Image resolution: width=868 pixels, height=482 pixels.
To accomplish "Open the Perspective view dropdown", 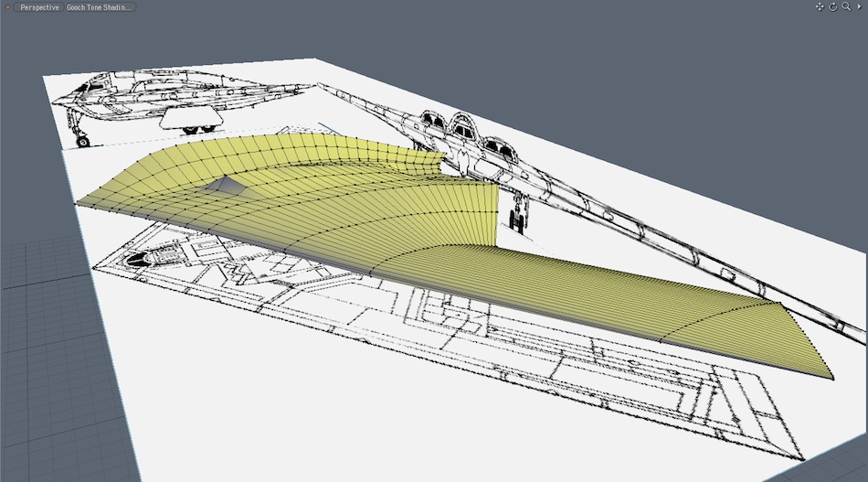I will coord(39,6).
